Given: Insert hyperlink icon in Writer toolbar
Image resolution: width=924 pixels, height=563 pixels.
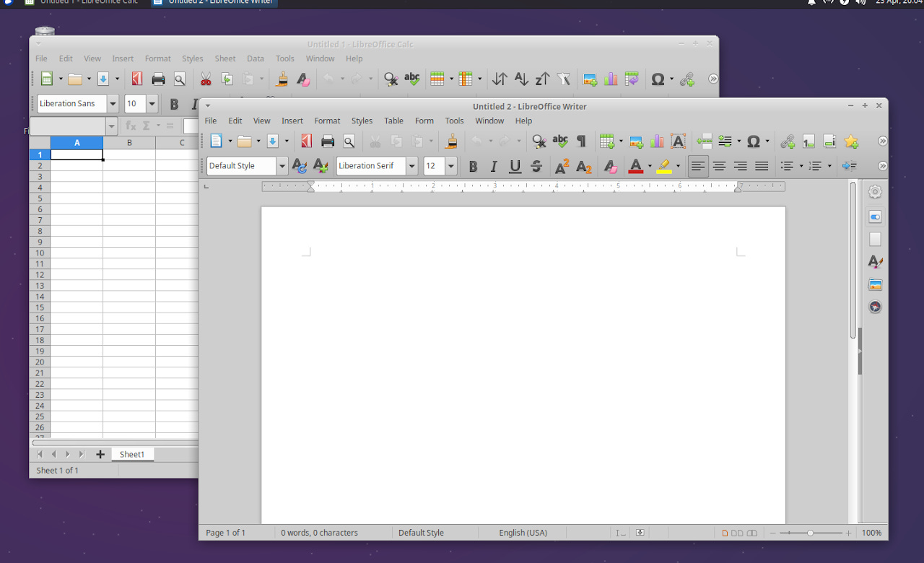Looking at the screenshot, I should point(788,141).
